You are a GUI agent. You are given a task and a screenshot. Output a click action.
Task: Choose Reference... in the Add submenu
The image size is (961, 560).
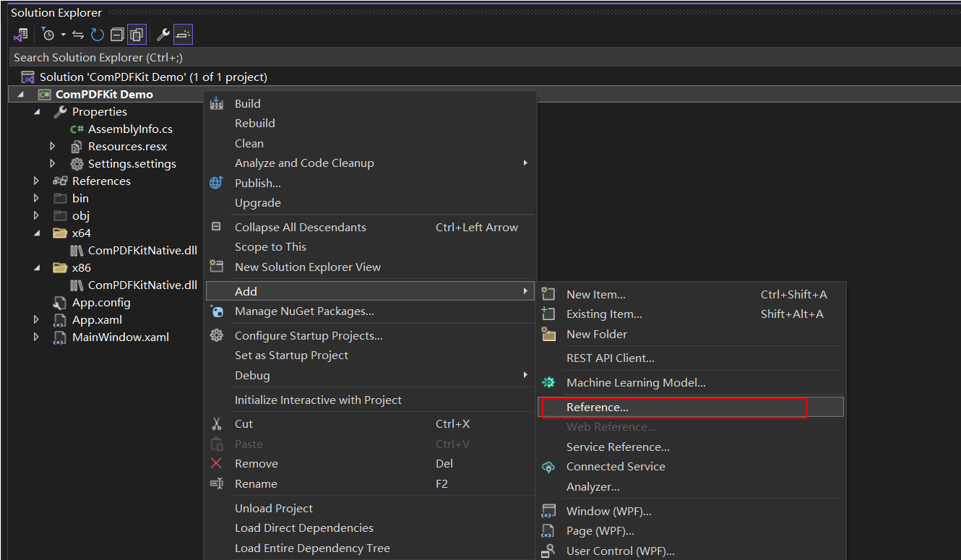(x=691, y=407)
